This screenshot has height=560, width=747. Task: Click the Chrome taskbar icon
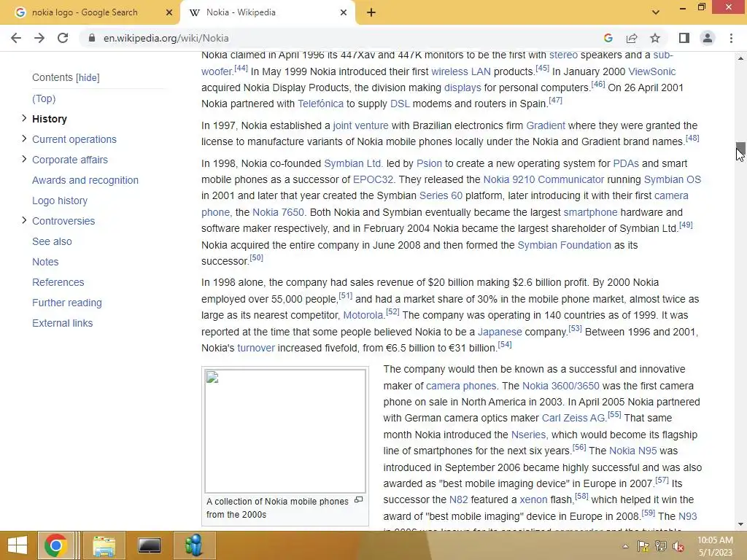tap(55, 545)
